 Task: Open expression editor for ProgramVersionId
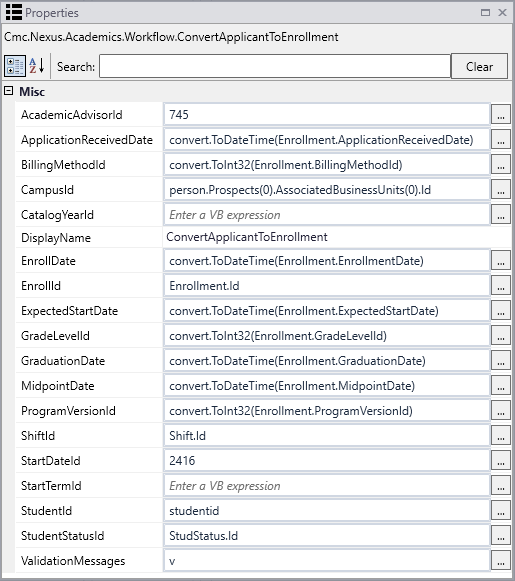tap(501, 411)
